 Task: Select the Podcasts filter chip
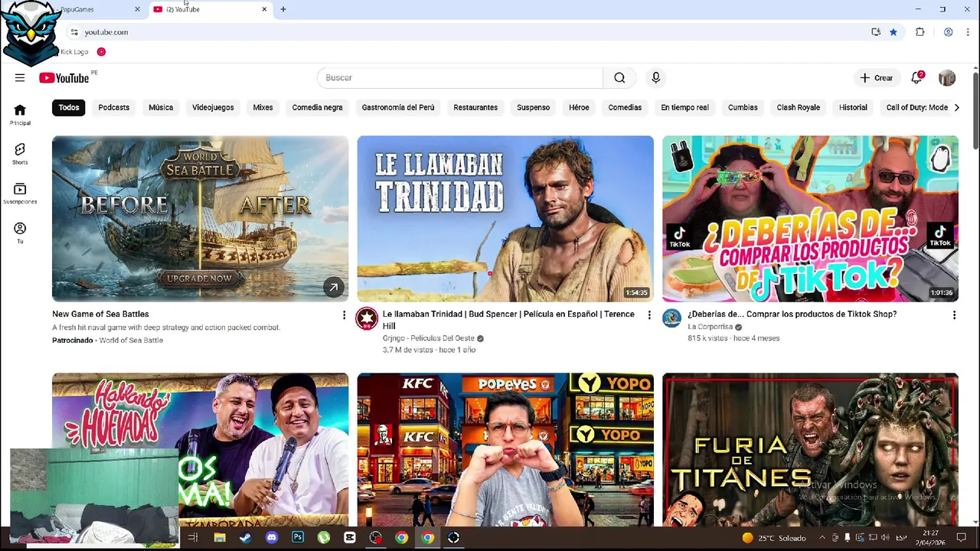[113, 108]
